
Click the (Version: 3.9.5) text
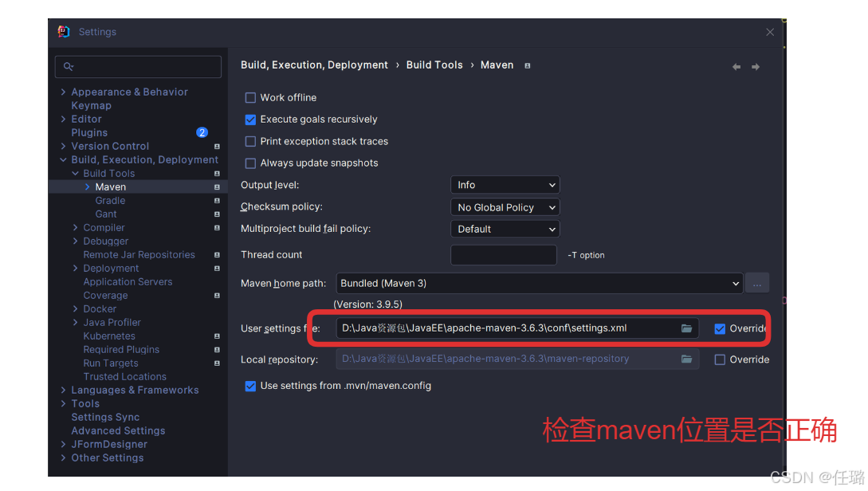[x=367, y=304]
